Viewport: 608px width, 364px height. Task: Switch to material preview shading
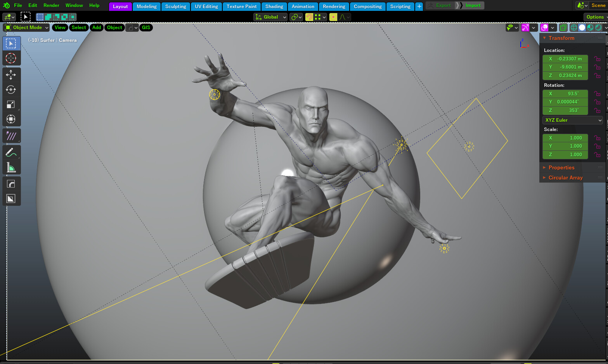point(590,28)
